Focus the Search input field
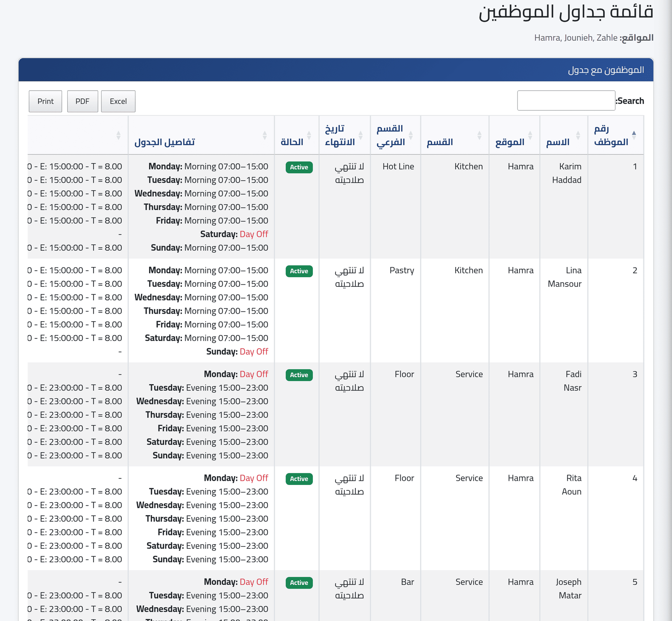This screenshot has width=672, height=621. click(x=566, y=100)
